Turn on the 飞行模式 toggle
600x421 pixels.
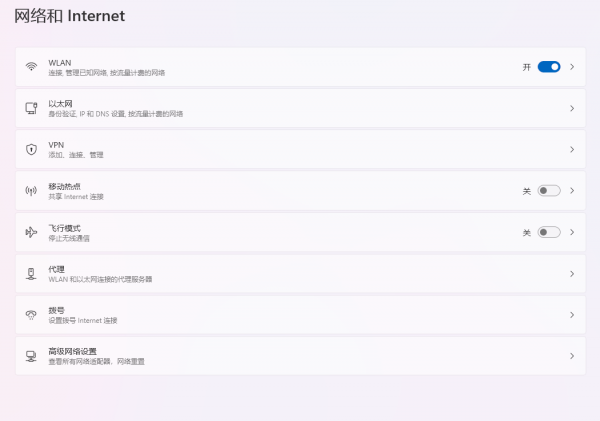[548, 232]
